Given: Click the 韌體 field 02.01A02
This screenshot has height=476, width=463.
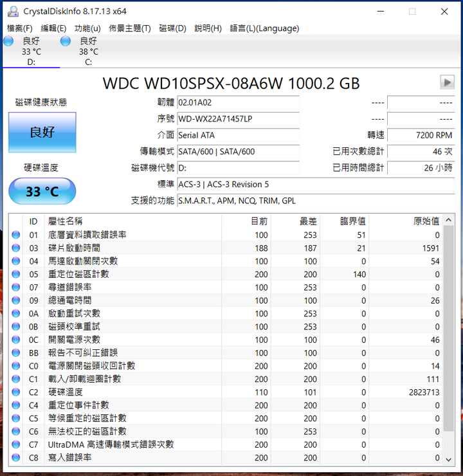Looking at the screenshot, I should [x=238, y=103].
